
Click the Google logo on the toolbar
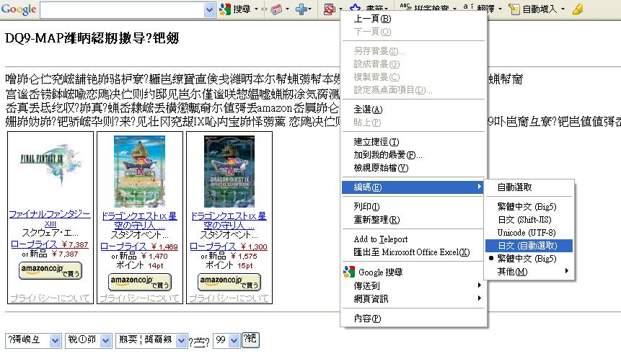19,9
